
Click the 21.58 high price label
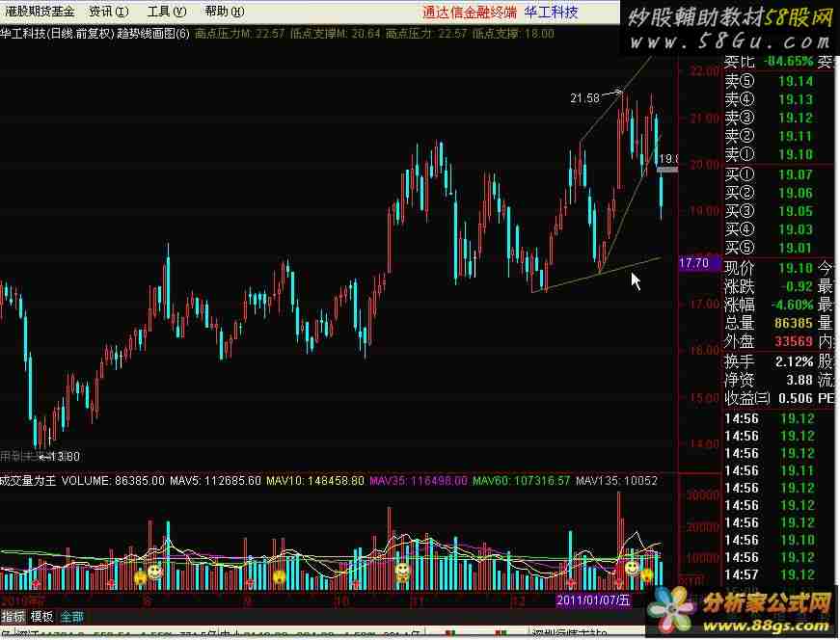click(585, 98)
